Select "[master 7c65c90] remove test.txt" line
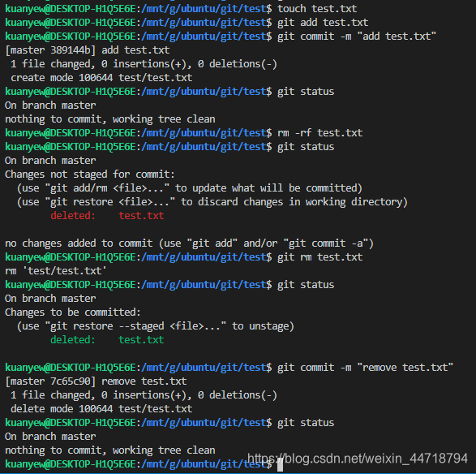Viewport: 476px width, 474px height. pyautogui.click(x=96, y=381)
